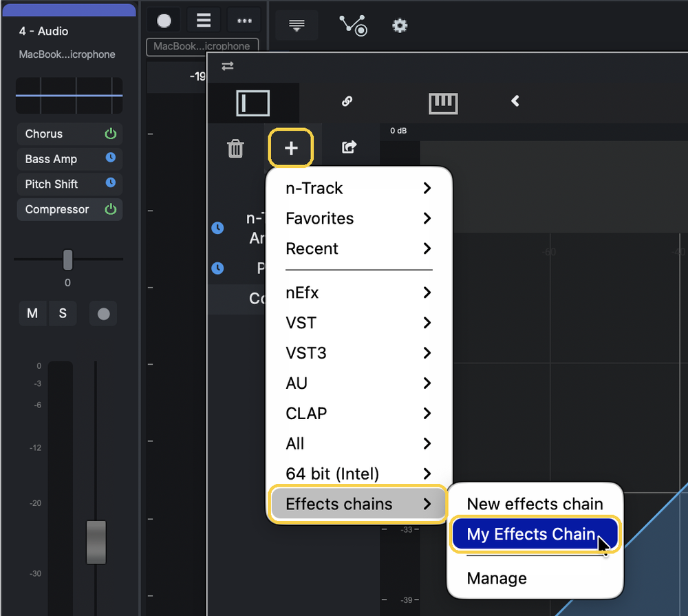
Task: Open the hamburger list menu icon
Action: pyautogui.click(x=204, y=20)
